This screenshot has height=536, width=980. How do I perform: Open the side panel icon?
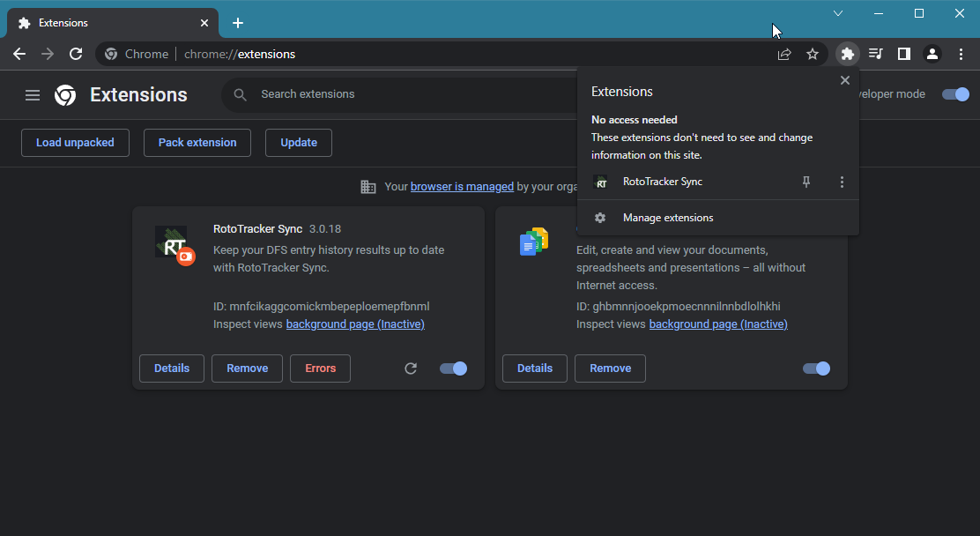[x=903, y=54]
